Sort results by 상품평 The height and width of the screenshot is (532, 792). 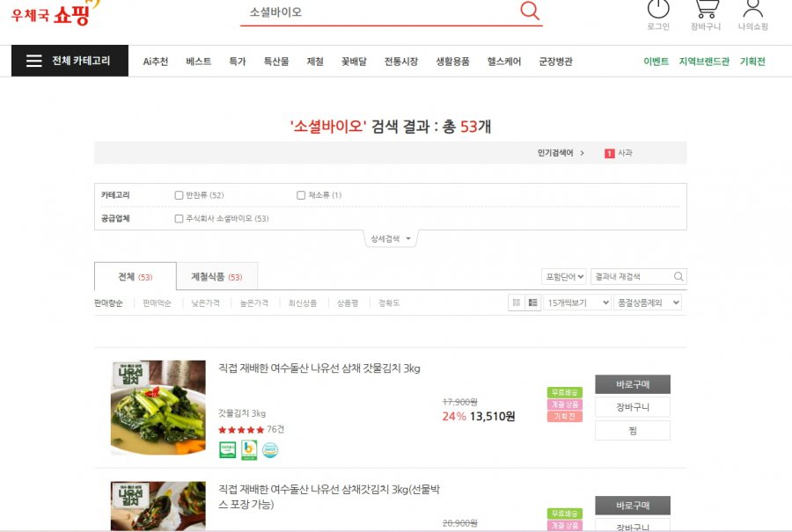click(x=348, y=303)
